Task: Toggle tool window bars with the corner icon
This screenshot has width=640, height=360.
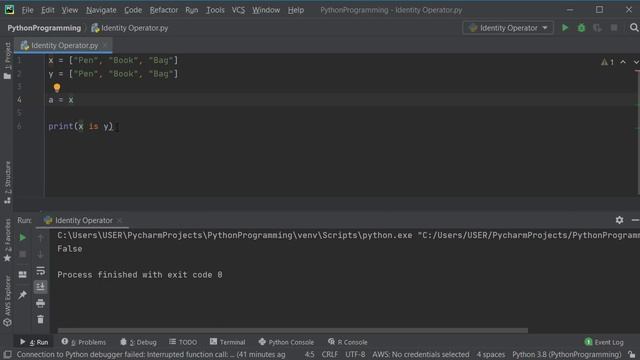Action: coord(7,354)
